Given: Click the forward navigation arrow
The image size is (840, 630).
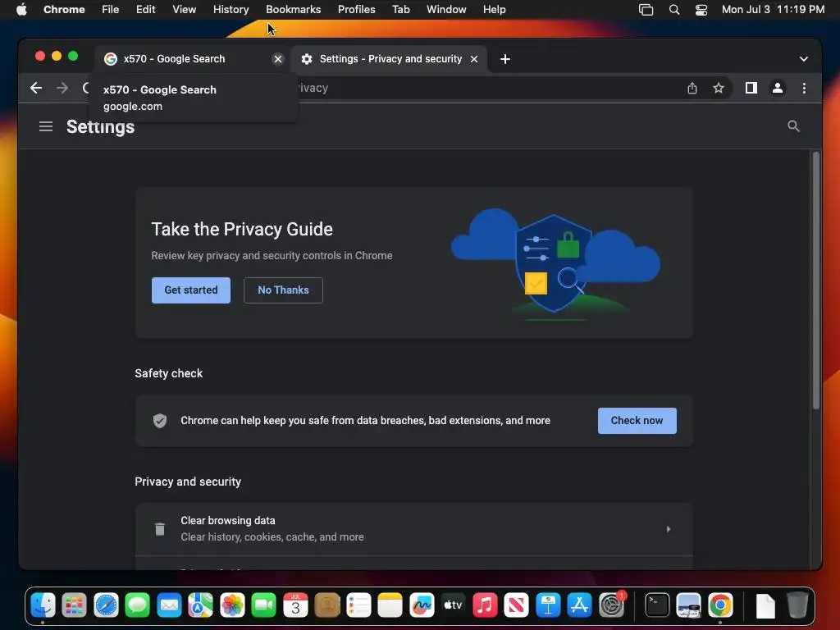Looking at the screenshot, I should click(62, 88).
